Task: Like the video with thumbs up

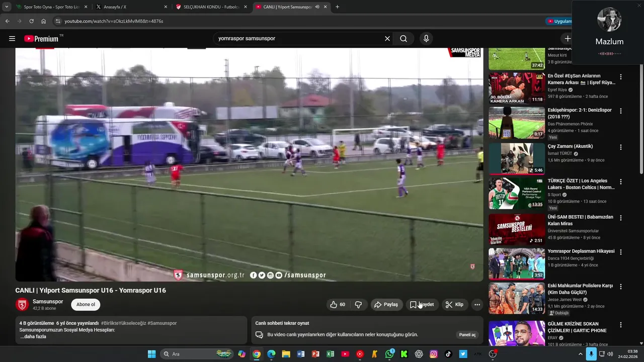Action: coord(338,305)
